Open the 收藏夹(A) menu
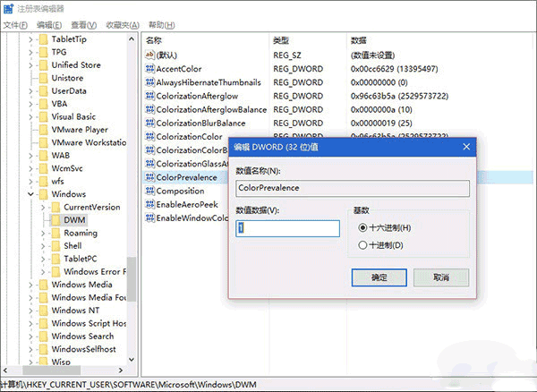This screenshot has height=392, width=537. pos(123,25)
